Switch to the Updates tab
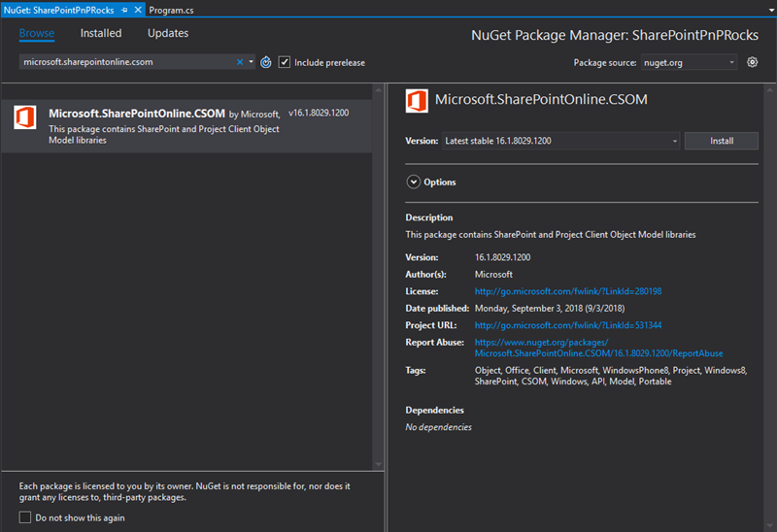777x532 pixels. click(x=168, y=33)
